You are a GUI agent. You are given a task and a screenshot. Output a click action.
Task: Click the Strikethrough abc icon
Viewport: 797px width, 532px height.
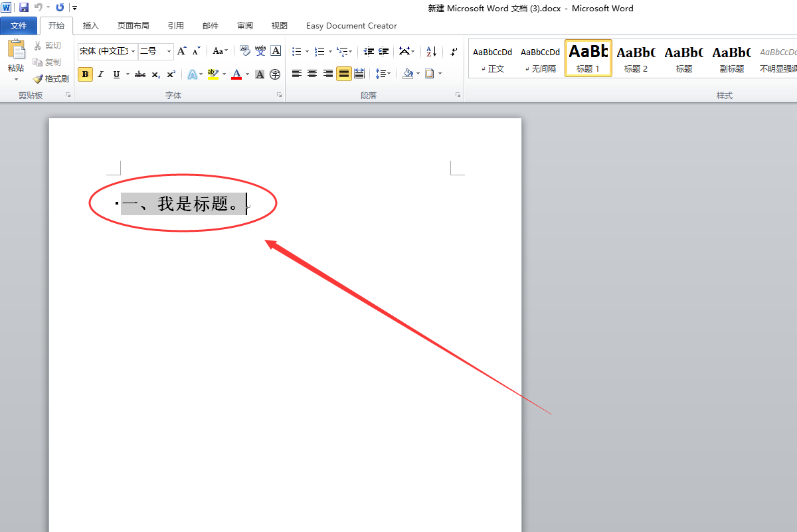click(x=139, y=74)
